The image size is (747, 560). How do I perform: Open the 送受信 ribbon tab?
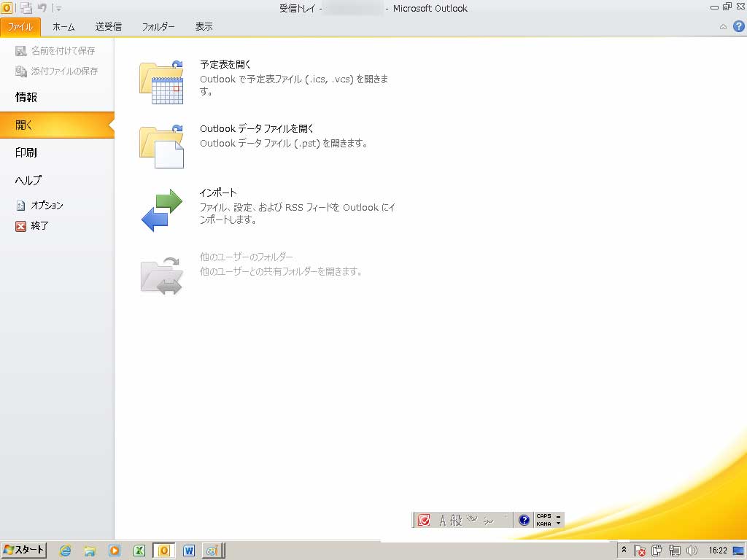coord(108,27)
